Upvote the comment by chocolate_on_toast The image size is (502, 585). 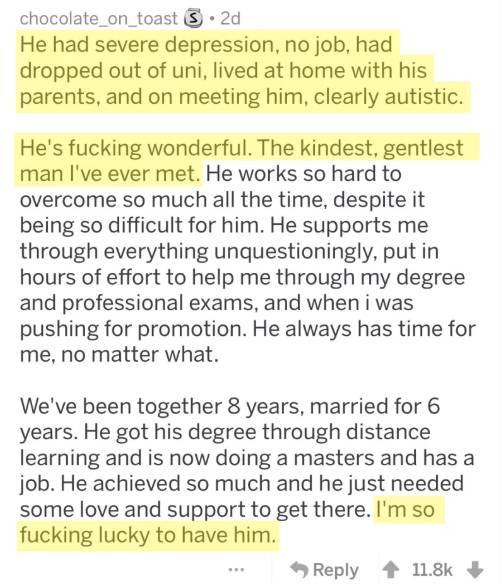pyautogui.click(x=390, y=570)
